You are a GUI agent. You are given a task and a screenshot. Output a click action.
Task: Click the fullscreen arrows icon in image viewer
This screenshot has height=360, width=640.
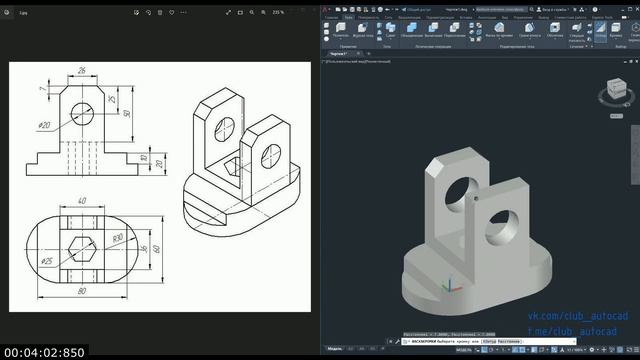228,13
